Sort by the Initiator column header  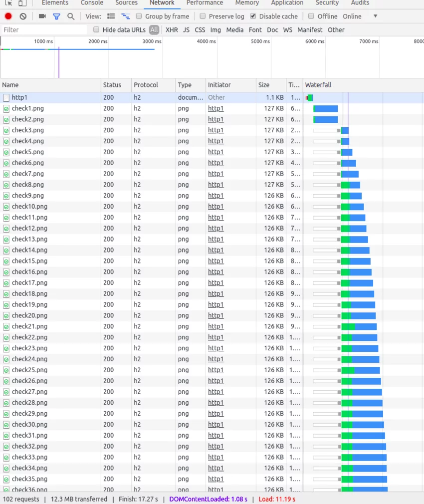[230, 85]
